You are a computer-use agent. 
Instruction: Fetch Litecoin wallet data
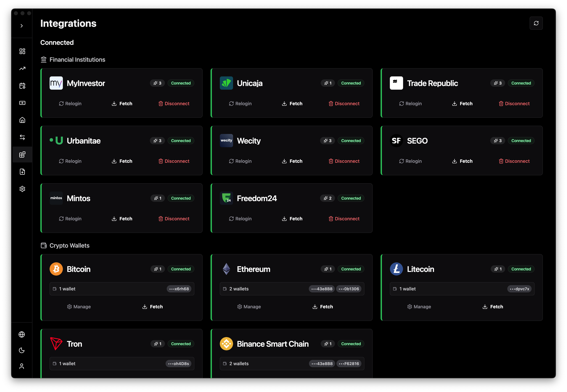493,307
